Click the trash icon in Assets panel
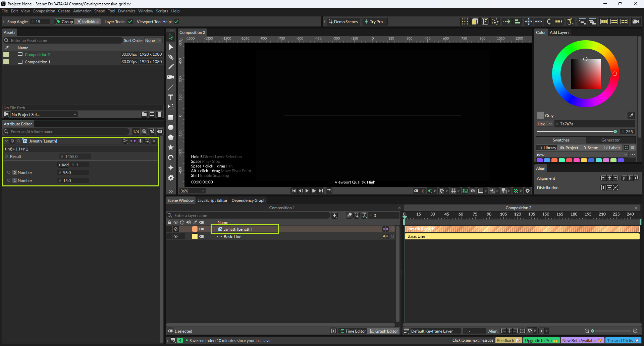 pos(160,114)
